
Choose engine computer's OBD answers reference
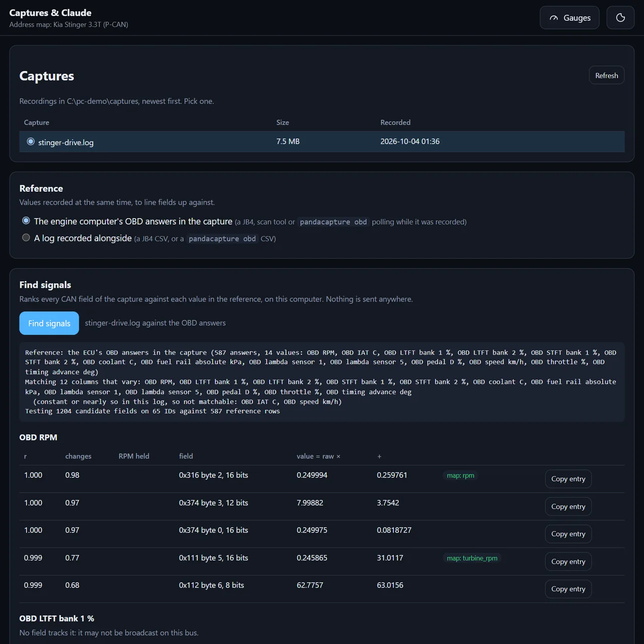[26, 221]
